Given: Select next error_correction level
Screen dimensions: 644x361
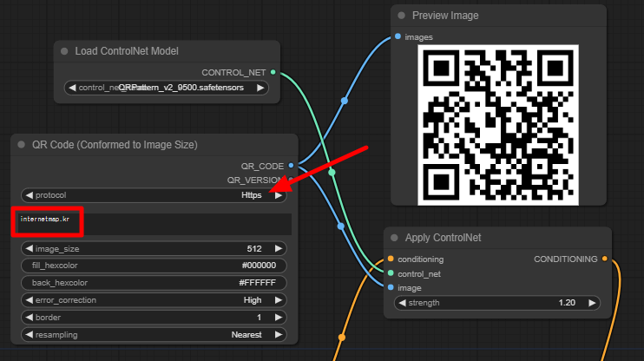Looking at the screenshot, I should coord(279,300).
